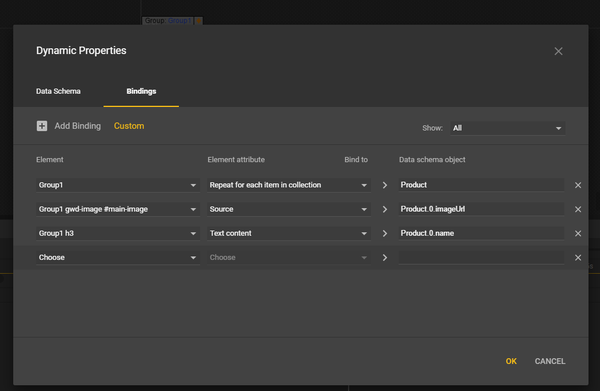
Task: Edit the Product.0.imageUrl schema field
Action: 481,209
